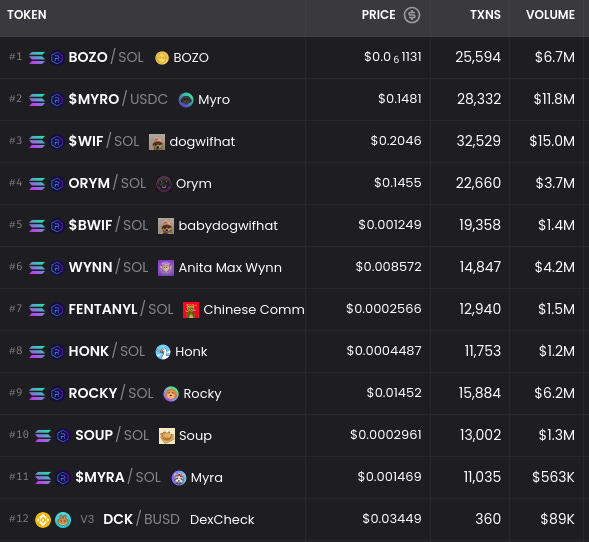Viewport: 589px width, 542px height.
Task: Sort by the TXNS column header
Action: (x=485, y=15)
